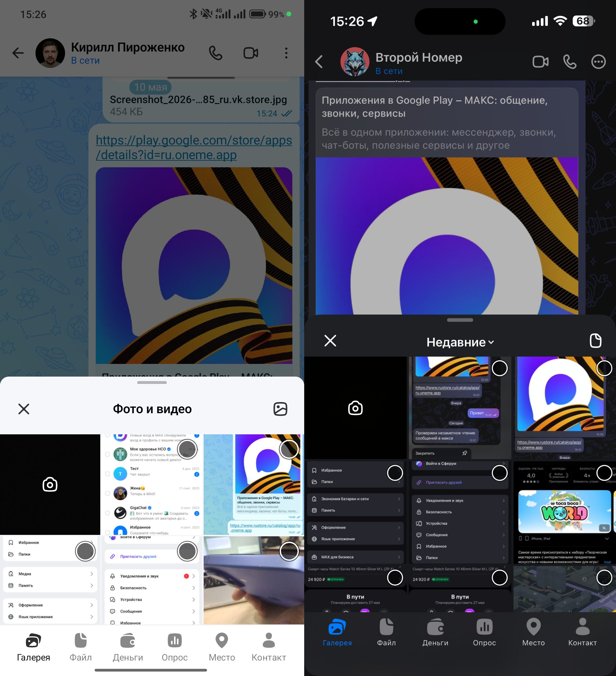Switch to the 'Место' tab on the light sheet
Screen dimensions: 616x676
click(x=222, y=647)
